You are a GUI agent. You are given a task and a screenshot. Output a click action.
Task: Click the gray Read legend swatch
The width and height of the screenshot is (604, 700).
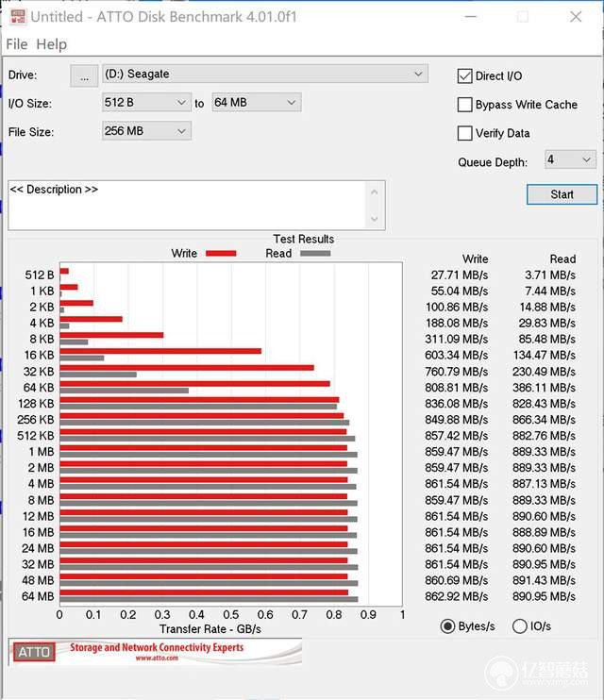(x=315, y=254)
